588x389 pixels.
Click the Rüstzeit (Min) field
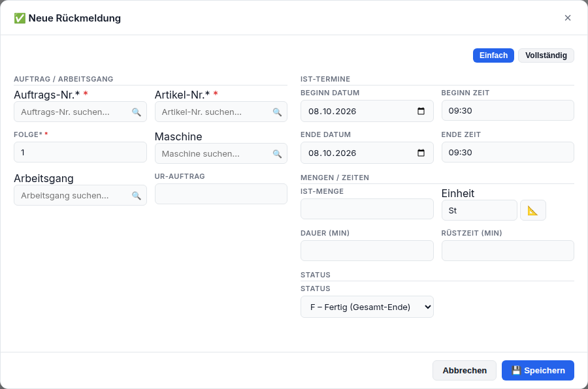tap(508, 251)
